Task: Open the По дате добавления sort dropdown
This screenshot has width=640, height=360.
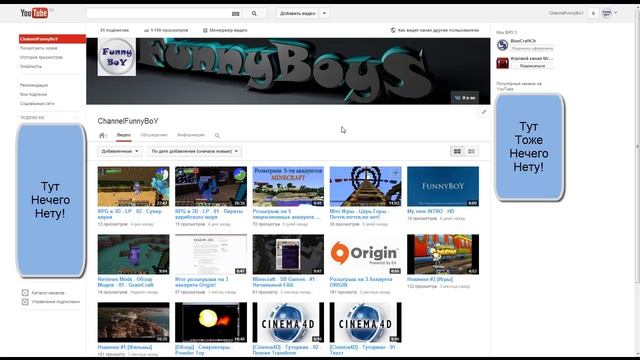Action: coord(195,151)
